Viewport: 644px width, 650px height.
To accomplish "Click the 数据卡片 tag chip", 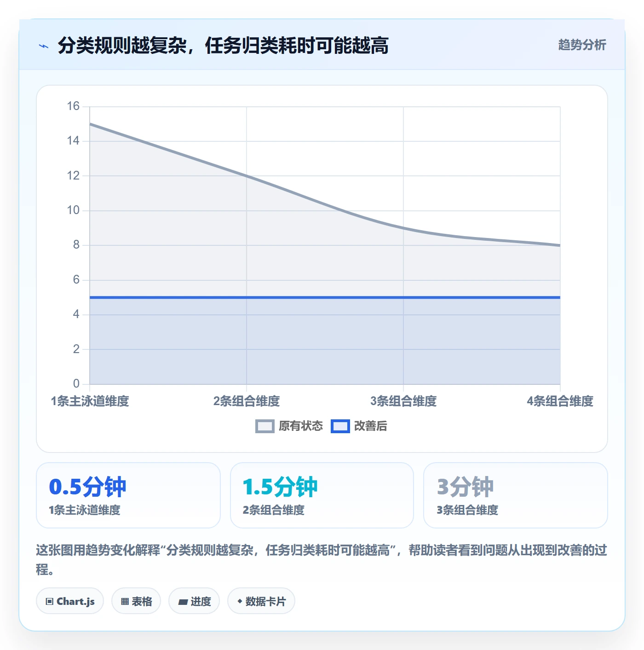I will click(x=261, y=601).
